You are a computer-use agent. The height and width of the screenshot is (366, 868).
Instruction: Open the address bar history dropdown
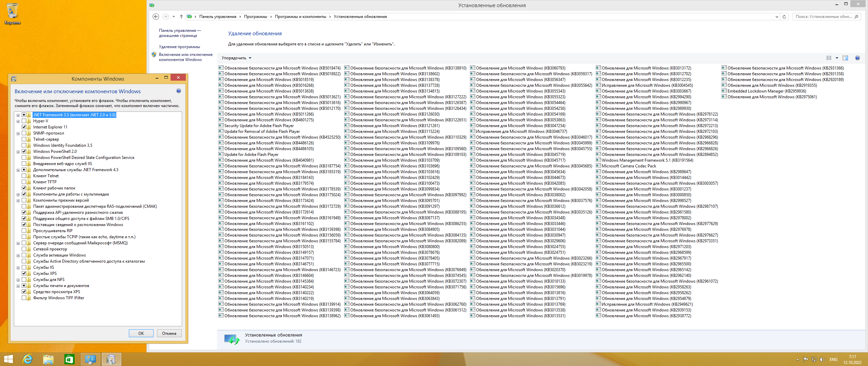coord(777,17)
